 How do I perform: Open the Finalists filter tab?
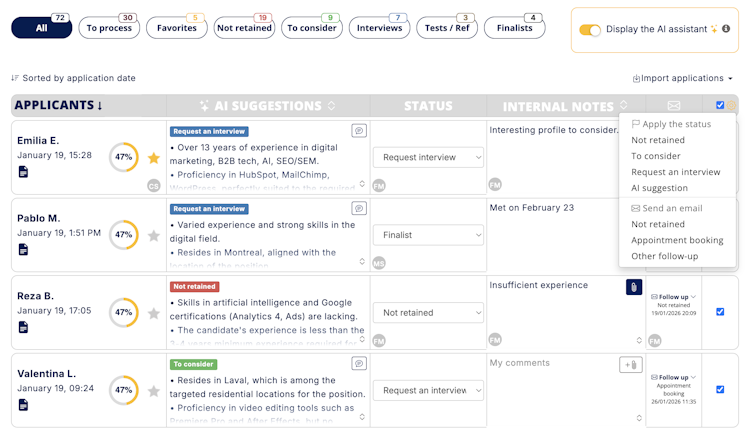click(x=514, y=29)
